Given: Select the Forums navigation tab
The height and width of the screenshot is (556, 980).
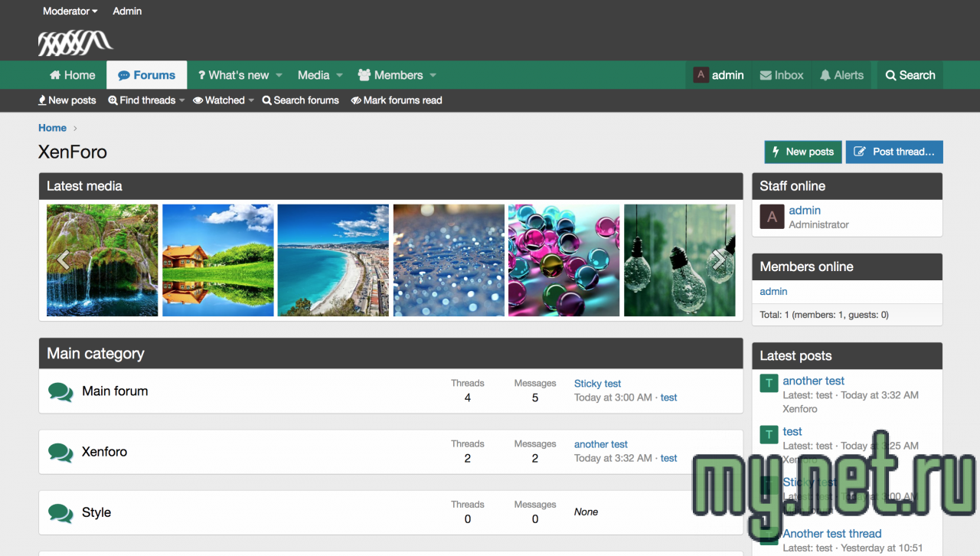Looking at the screenshot, I should tap(146, 75).
